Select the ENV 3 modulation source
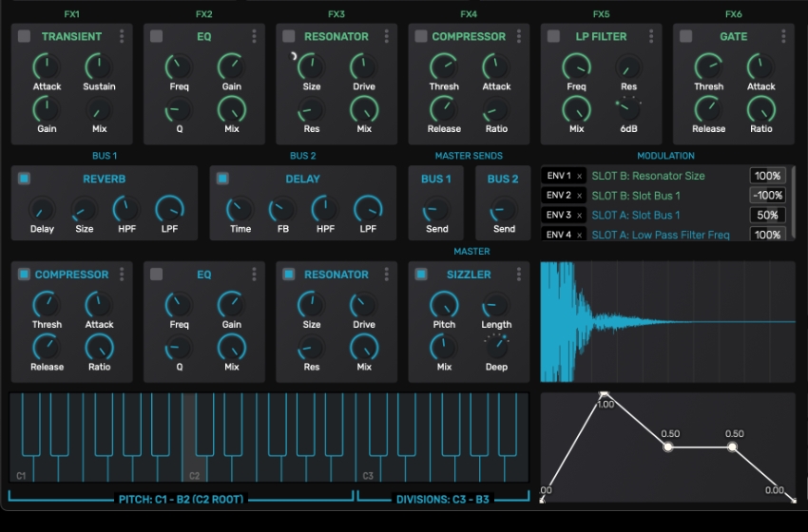Image resolution: width=808 pixels, height=532 pixels. pyautogui.click(x=559, y=216)
